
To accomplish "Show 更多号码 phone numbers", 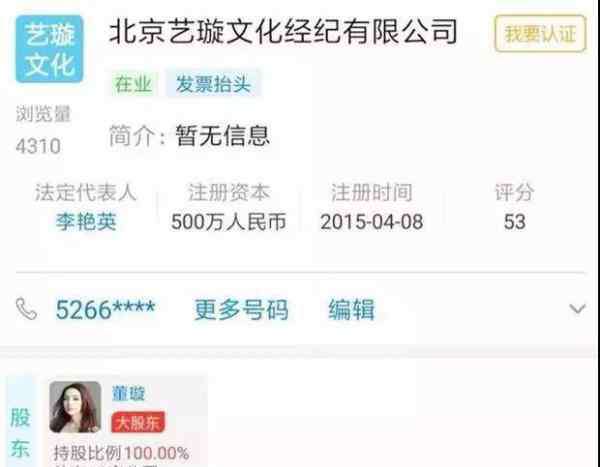I will (x=241, y=309).
